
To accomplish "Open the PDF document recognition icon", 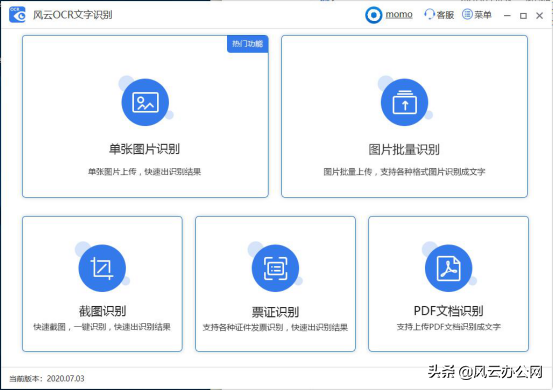I will pyautogui.click(x=448, y=268).
